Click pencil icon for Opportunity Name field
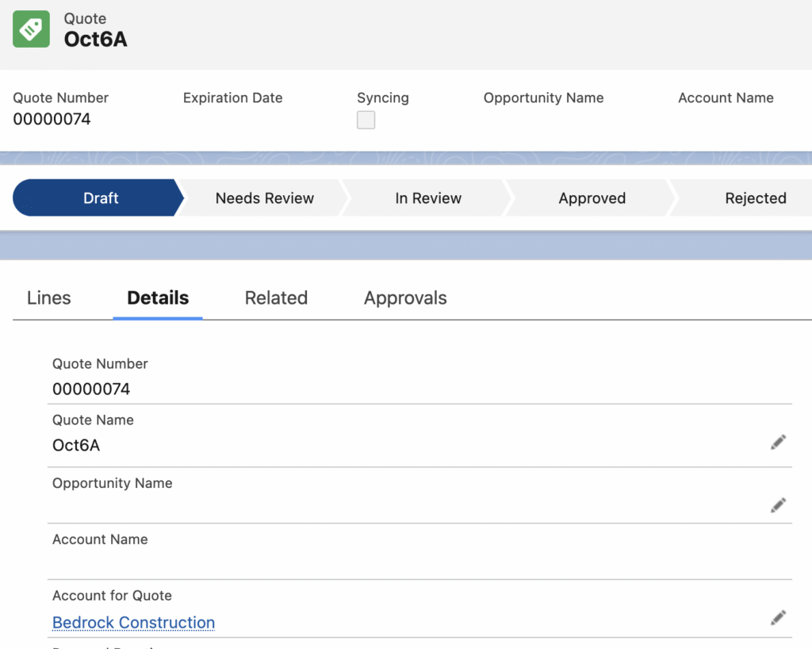 778,505
